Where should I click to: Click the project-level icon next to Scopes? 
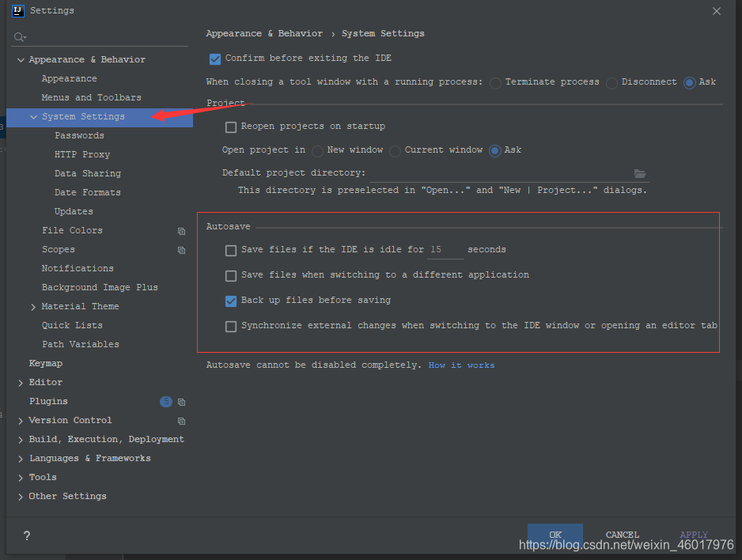pos(181,250)
